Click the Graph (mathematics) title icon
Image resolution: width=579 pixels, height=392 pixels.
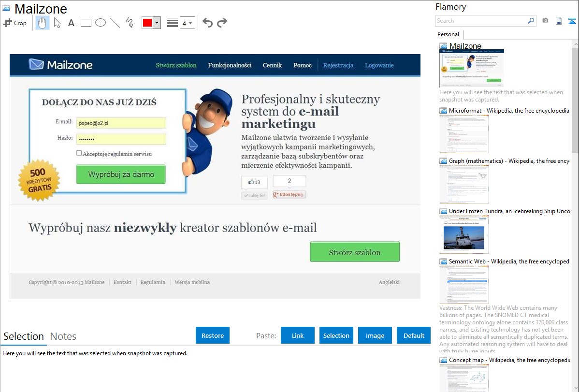(x=443, y=161)
